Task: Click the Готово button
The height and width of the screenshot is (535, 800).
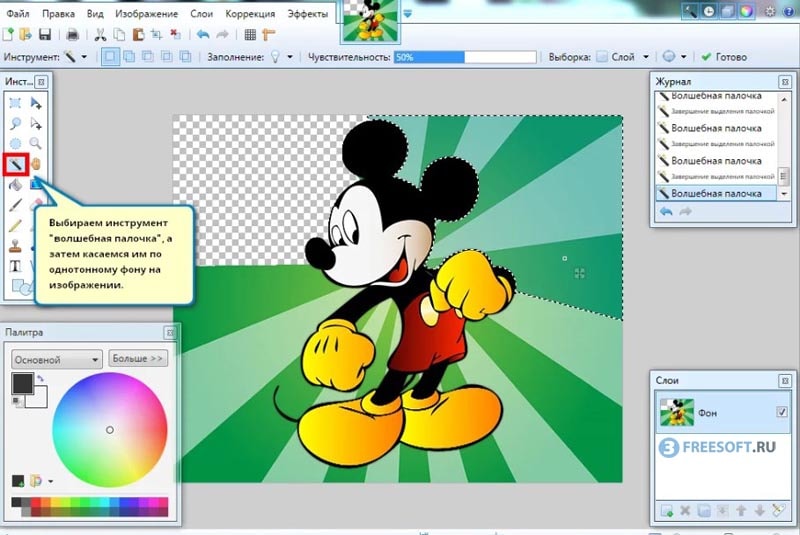Action: point(724,57)
